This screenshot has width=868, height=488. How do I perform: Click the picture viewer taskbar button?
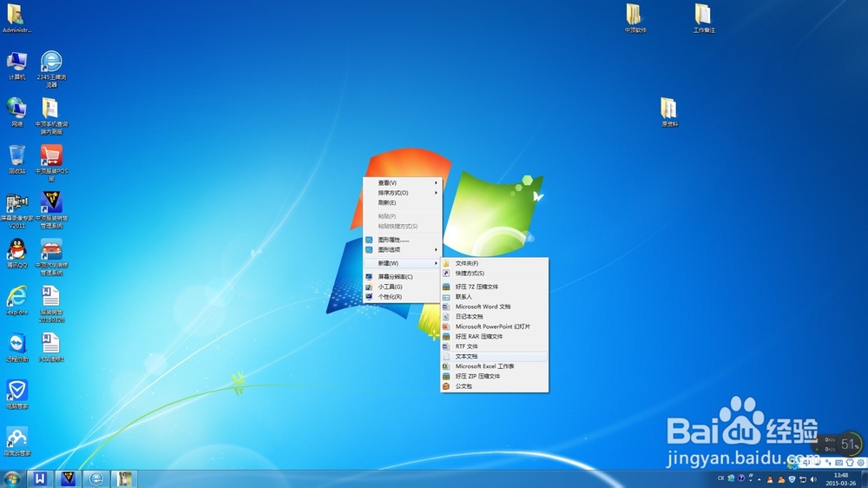(x=124, y=478)
